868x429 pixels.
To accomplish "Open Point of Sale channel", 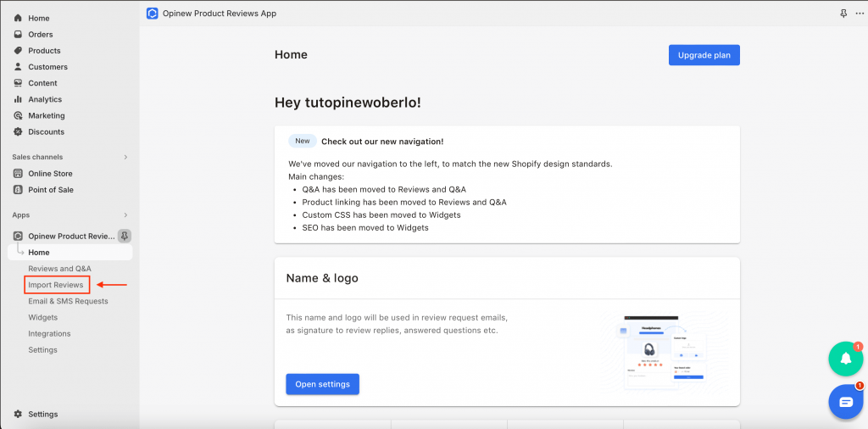I will click(x=50, y=189).
